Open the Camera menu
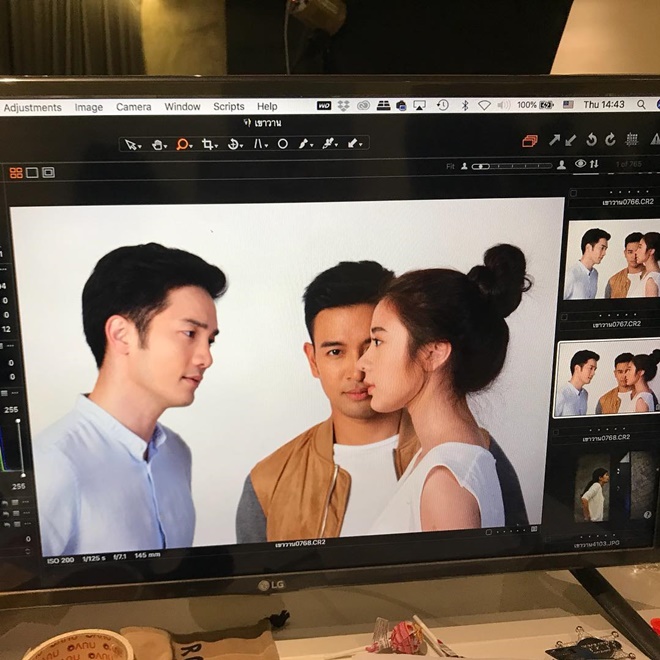 click(133, 107)
